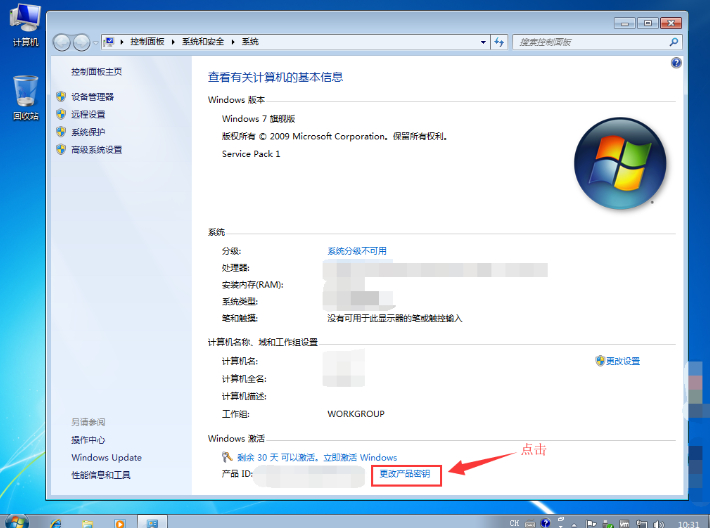Click the key icon beside activation notice

point(227,457)
